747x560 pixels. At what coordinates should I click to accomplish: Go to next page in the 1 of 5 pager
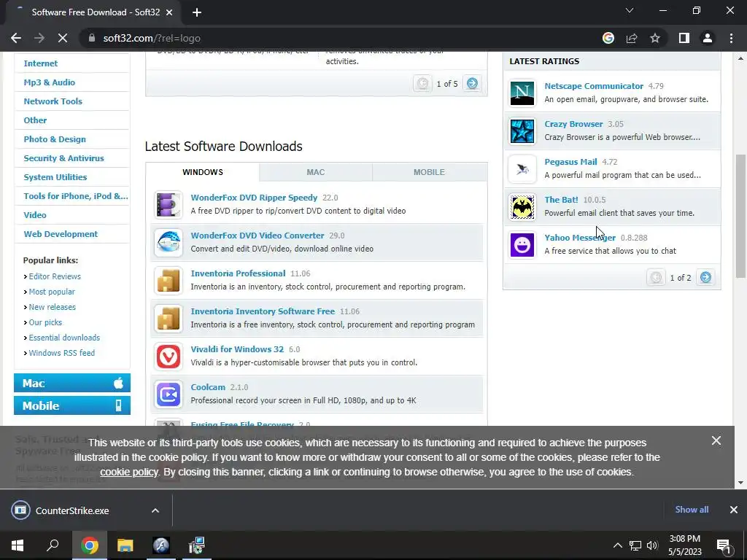pyautogui.click(x=472, y=83)
